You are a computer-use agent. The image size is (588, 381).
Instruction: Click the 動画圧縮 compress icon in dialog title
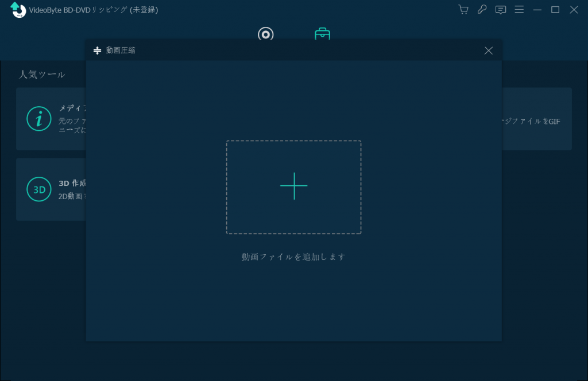click(x=97, y=50)
